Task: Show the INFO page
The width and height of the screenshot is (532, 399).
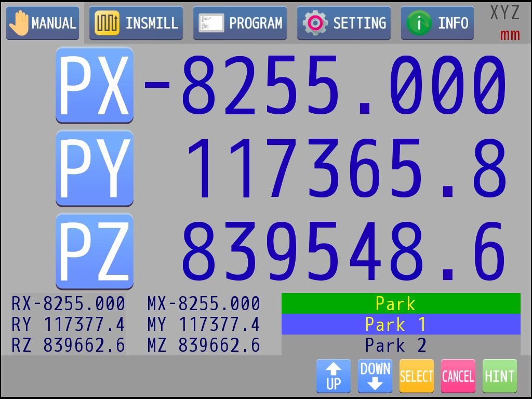Action: [437, 23]
